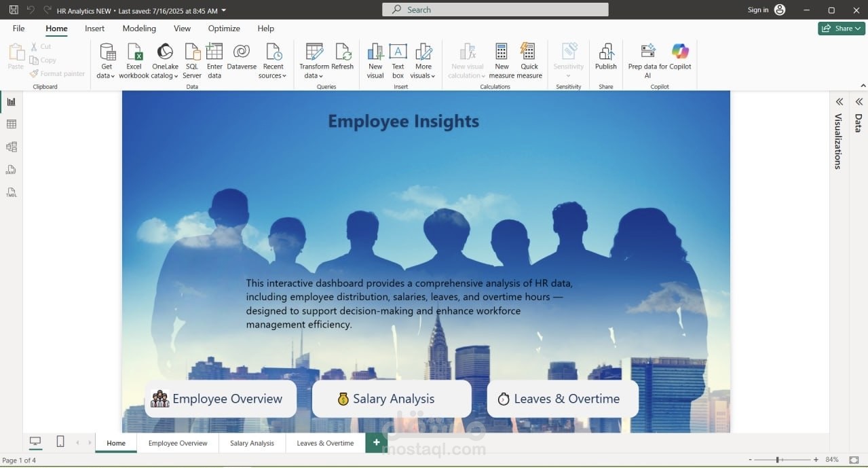Viewport: 868px width, 468px height.
Task: Import from Excel workbook
Action: (x=134, y=61)
